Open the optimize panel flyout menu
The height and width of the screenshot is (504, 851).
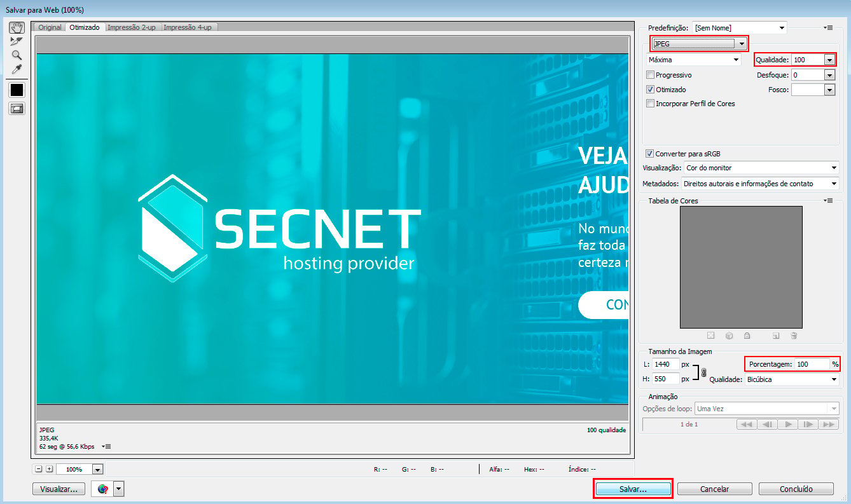(827, 28)
